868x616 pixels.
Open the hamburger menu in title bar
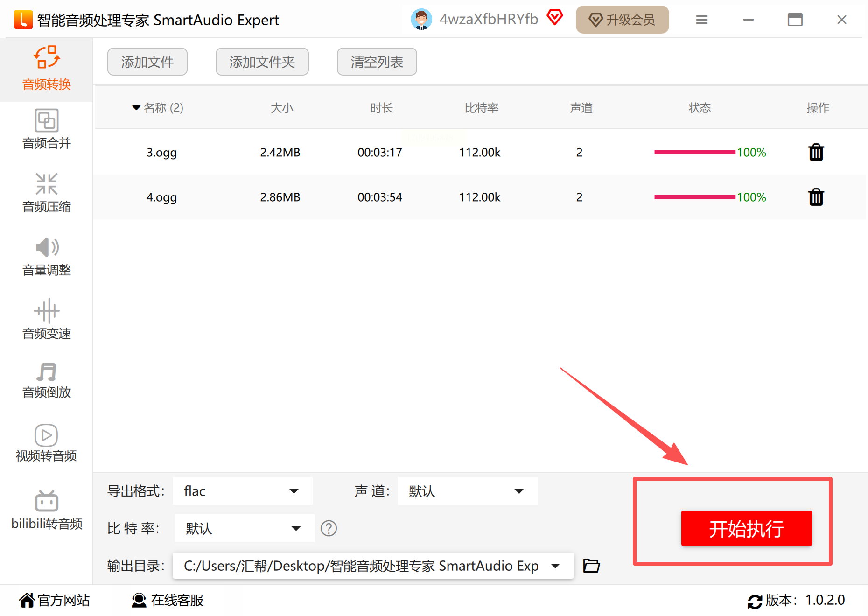[x=701, y=20]
